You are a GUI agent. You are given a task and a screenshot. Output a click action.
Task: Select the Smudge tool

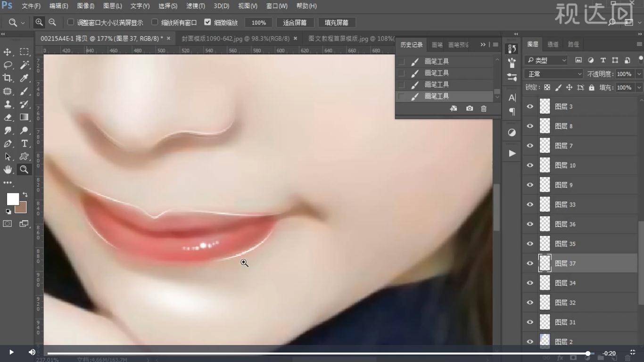pos(8,131)
